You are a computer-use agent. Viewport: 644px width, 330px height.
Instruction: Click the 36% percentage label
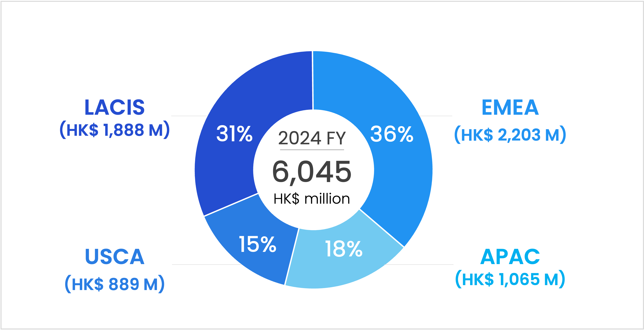click(392, 134)
